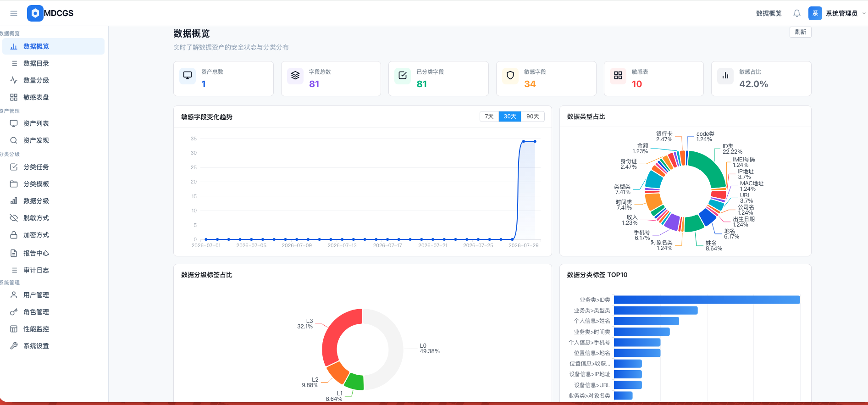The height and width of the screenshot is (405, 868).
Task: Open 系统设置 in the sidebar
Action: (54, 346)
